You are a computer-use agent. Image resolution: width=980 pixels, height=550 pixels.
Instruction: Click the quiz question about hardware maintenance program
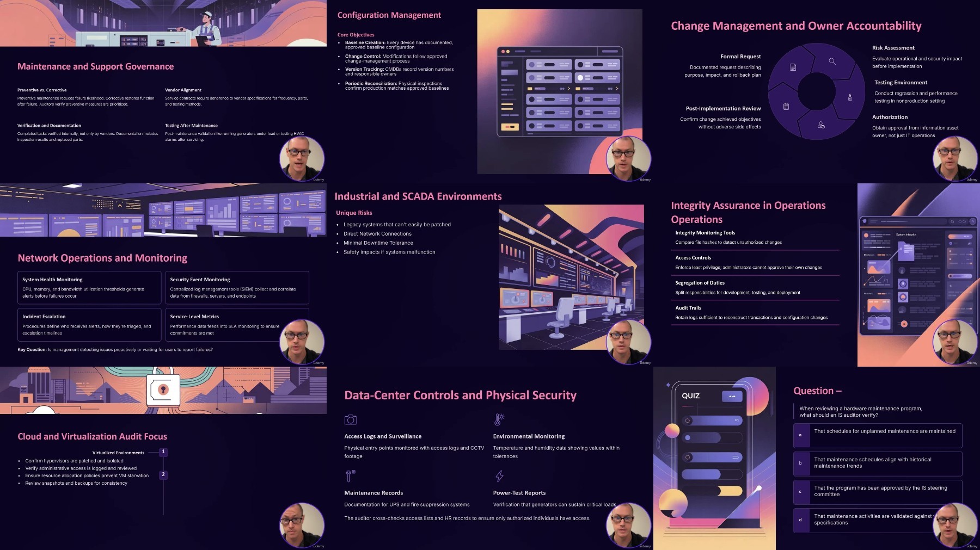coord(861,412)
